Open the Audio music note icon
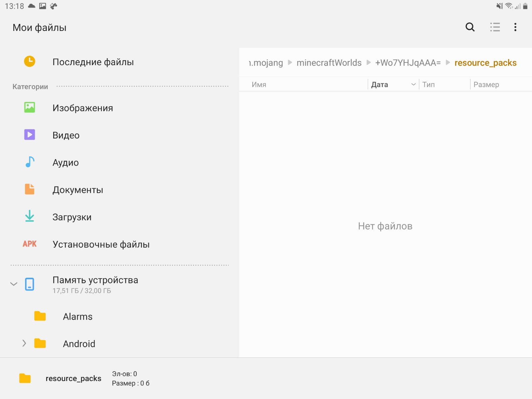The image size is (532, 399). (x=30, y=162)
